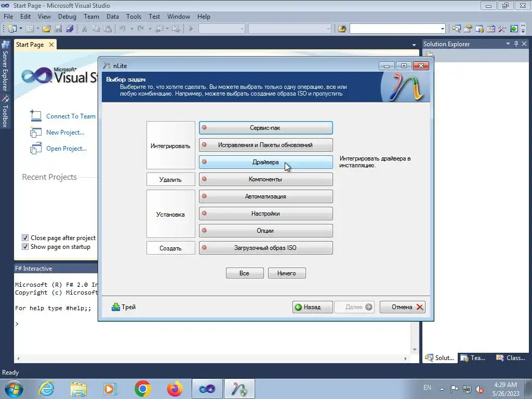
Task: Open Google Chrome from the taskbar
Action: coord(142,389)
